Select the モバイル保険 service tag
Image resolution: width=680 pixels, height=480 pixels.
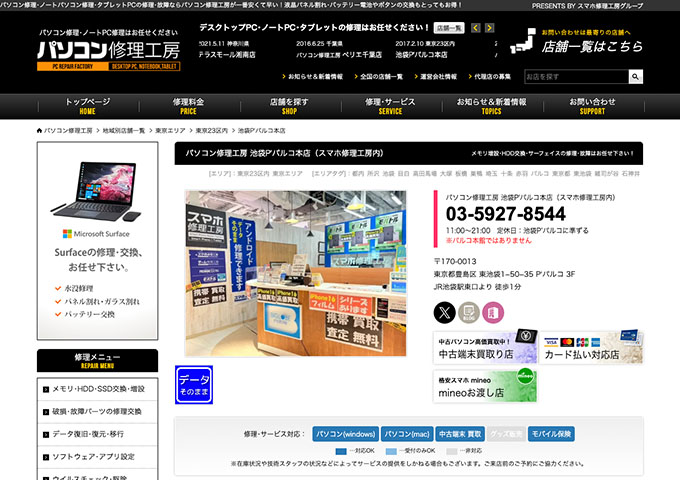point(551,434)
